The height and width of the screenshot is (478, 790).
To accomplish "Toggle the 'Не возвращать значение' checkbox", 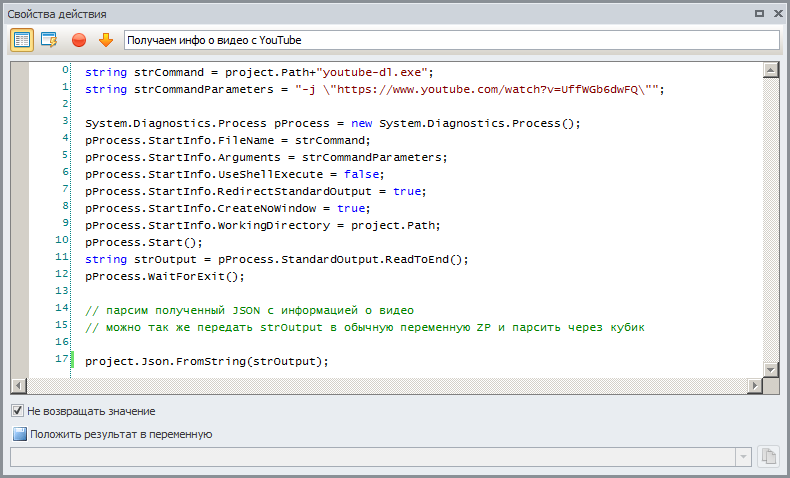I will 17,411.
